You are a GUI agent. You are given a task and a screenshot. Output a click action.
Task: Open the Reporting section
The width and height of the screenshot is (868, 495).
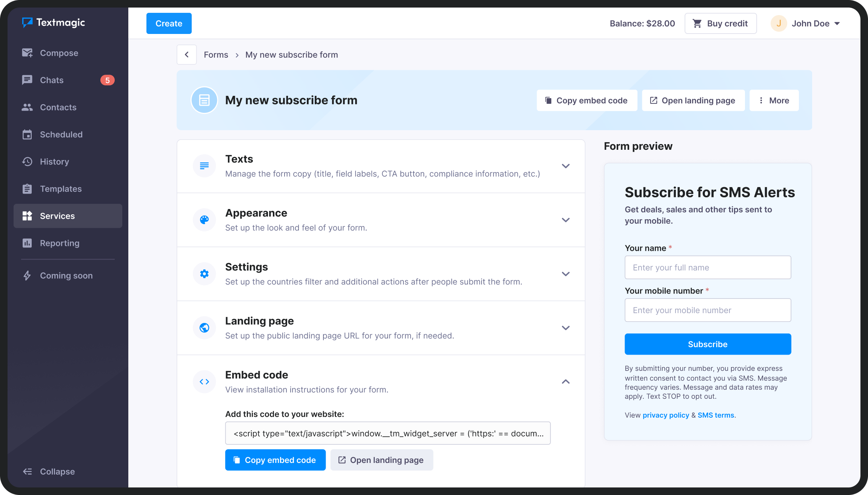tap(59, 243)
